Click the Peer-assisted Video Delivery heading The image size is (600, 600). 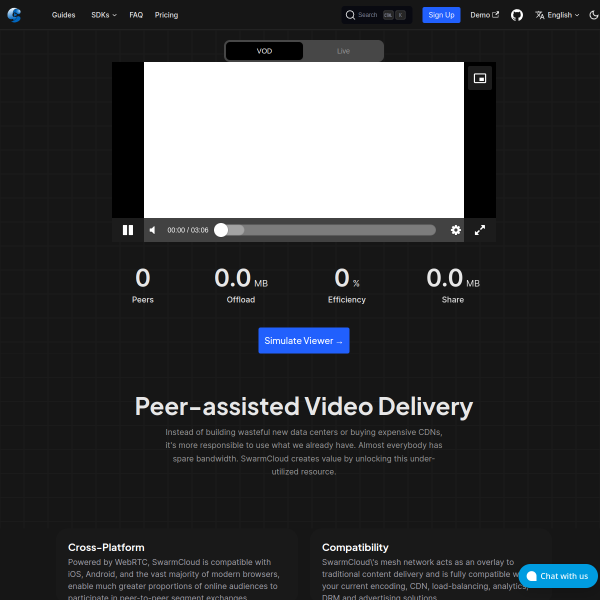(x=303, y=406)
